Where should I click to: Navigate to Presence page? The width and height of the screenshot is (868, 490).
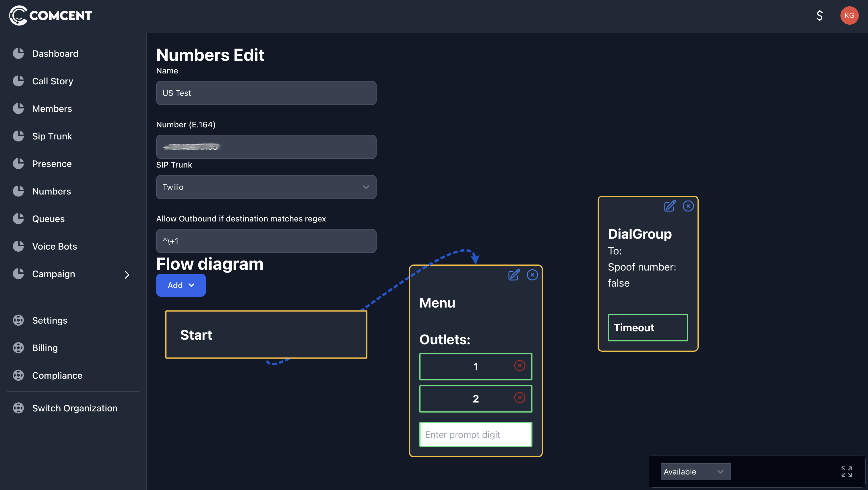point(52,164)
